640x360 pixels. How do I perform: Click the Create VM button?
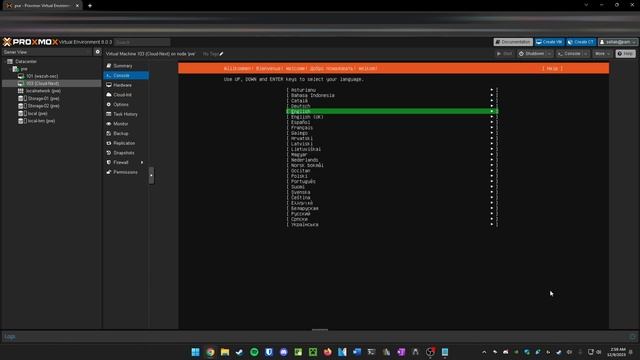point(549,42)
